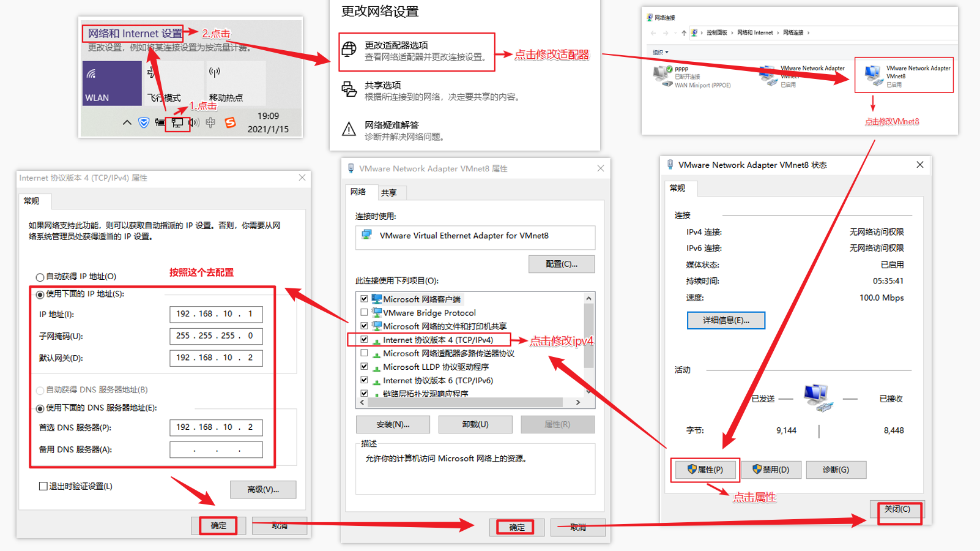Image resolution: width=980 pixels, height=551 pixels.
Task: Toggle the Microsoft 网络的文件和打印机共享 checkbox
Action: point(364,326)
